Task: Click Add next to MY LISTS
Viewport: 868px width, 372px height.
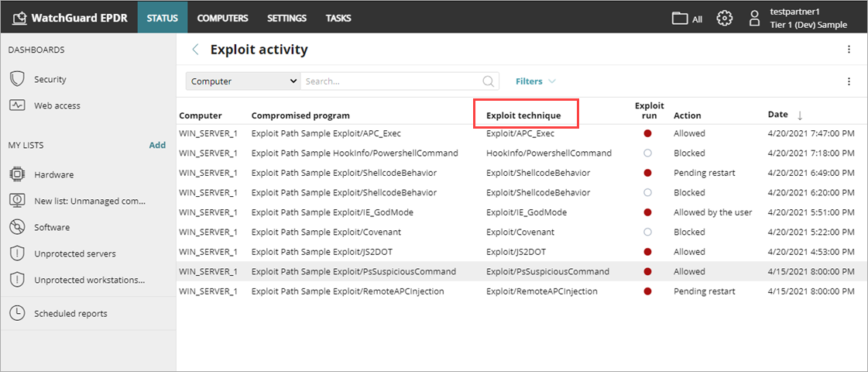Action: pos(157,145)
